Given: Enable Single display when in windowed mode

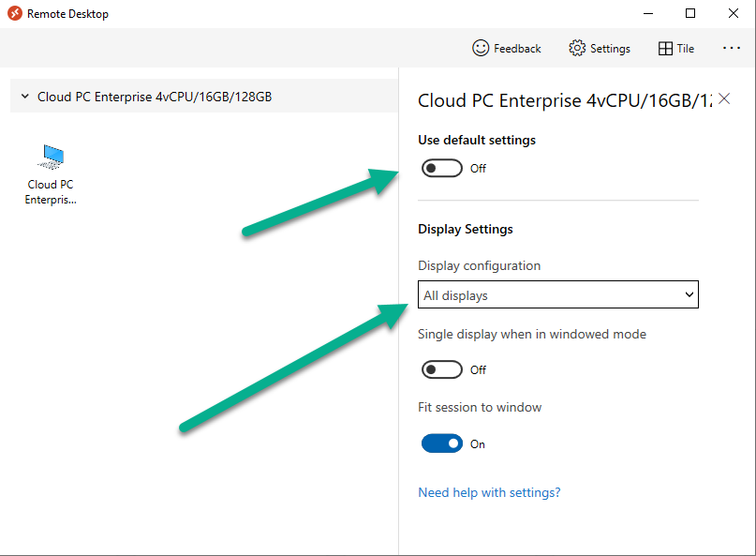Looking at the screenshot, I should click(442, 369).
